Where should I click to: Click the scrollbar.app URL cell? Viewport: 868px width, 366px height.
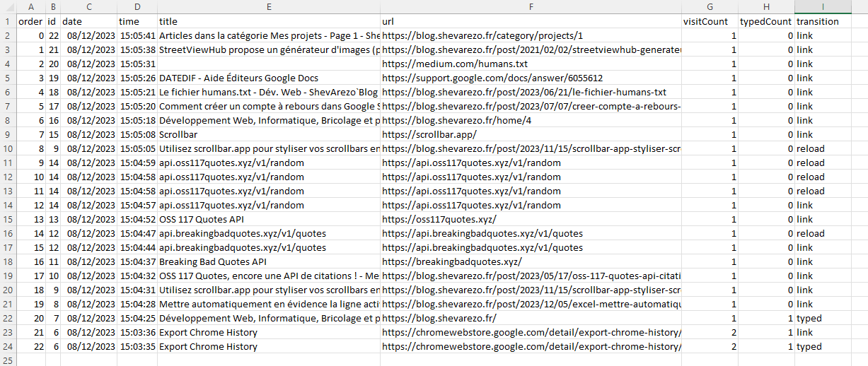pos(531,134)
